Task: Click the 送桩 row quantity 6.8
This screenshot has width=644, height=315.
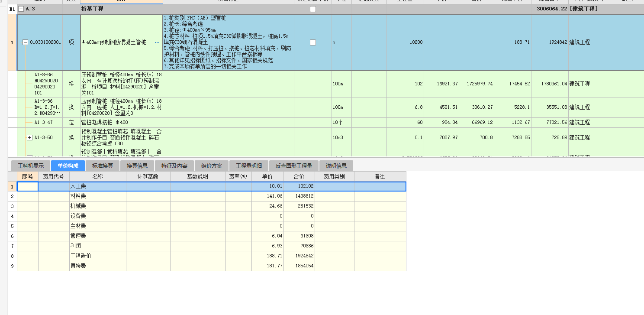Action: pyautogui.click(x=419, y=107)
